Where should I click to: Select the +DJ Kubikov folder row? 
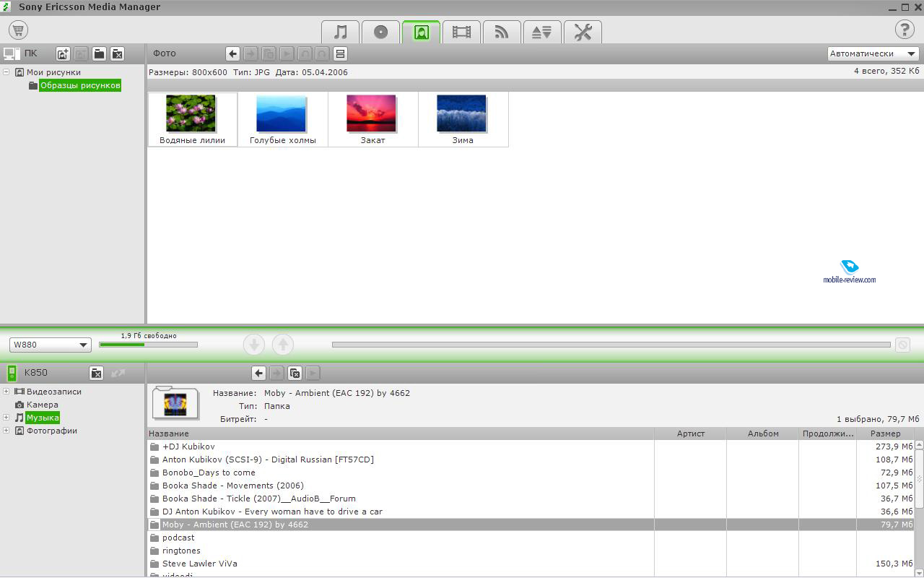(x=531, y=447)
